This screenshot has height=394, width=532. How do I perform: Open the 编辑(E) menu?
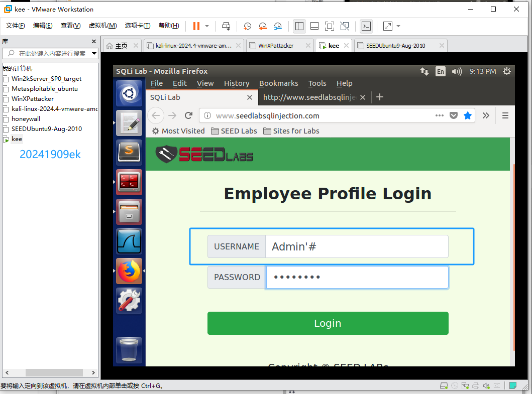click(x=43, y=26)
